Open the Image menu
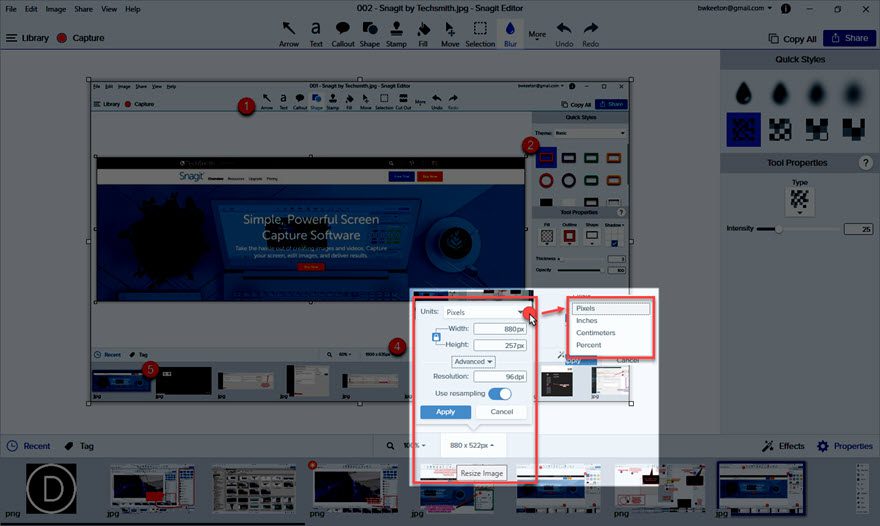 [x=56, y=9]
